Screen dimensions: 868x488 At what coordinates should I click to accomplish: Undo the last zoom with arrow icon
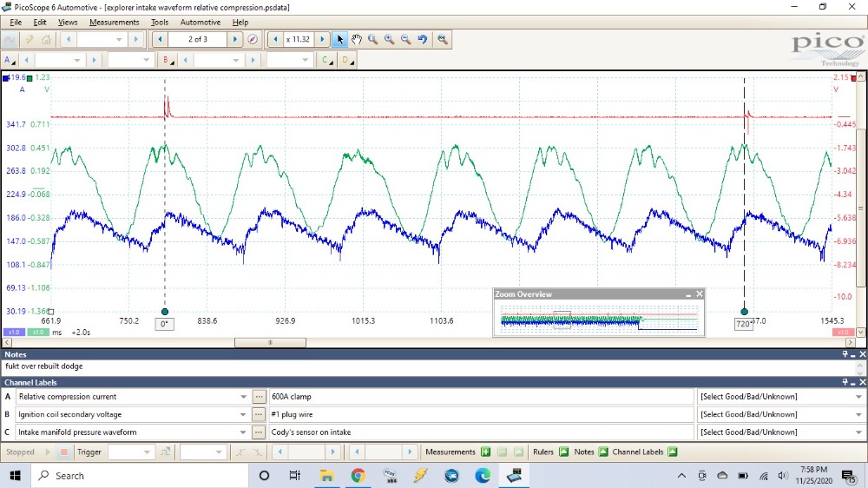(422, 39)
